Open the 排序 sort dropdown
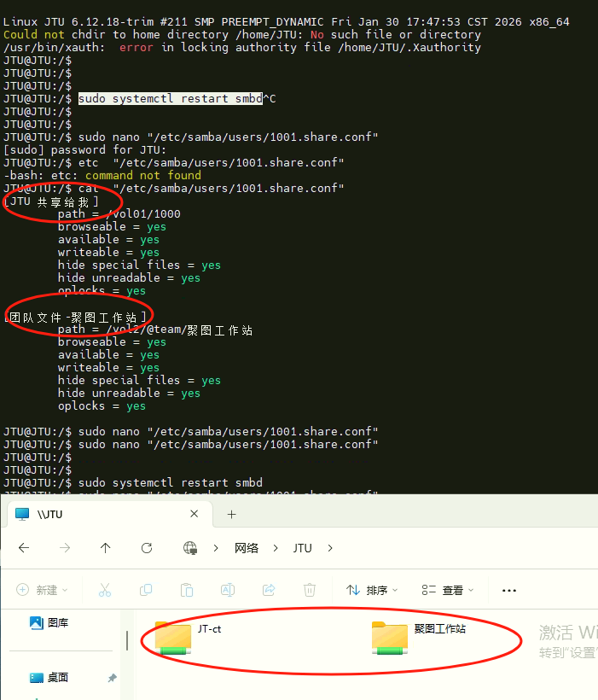Viewport: 598px width, 700px height. pos(372,590)
